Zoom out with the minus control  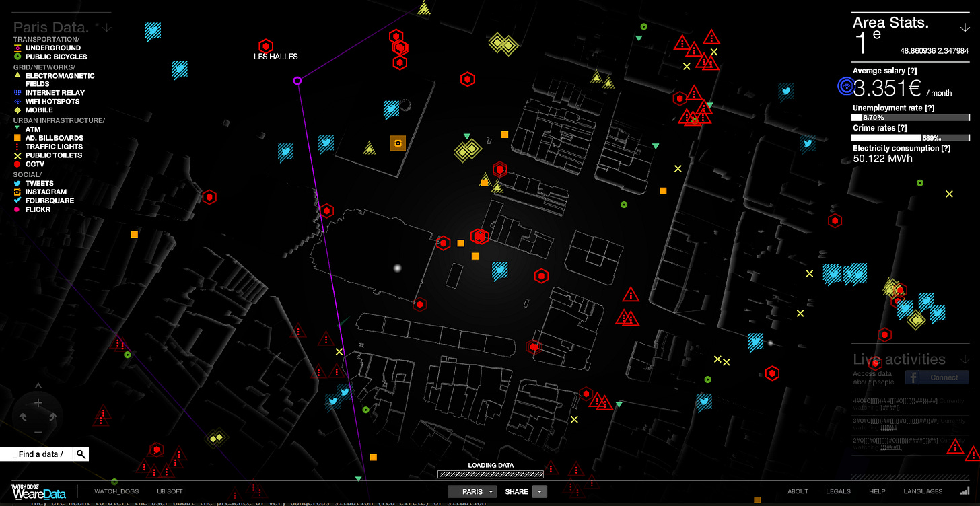(38, 431)
